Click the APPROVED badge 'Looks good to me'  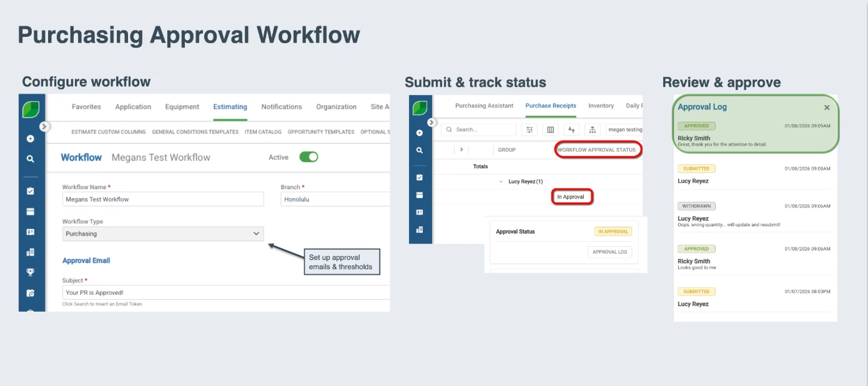click(x=697, y=249)
